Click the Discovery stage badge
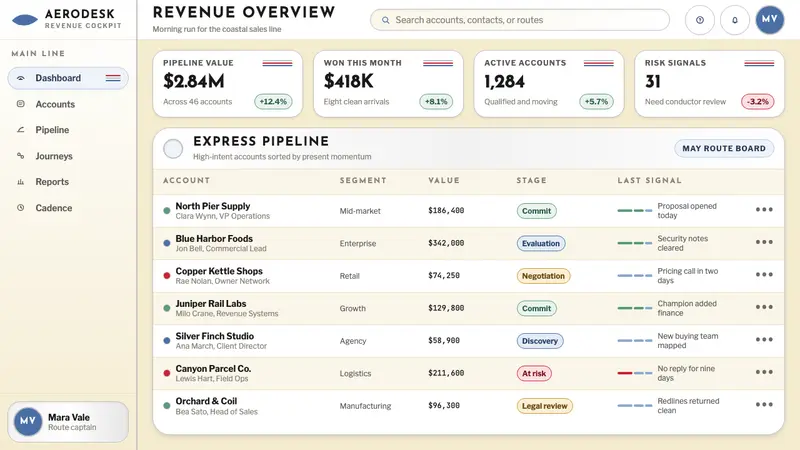Screen dimensions: 800x450 click(x=540, y=341)
